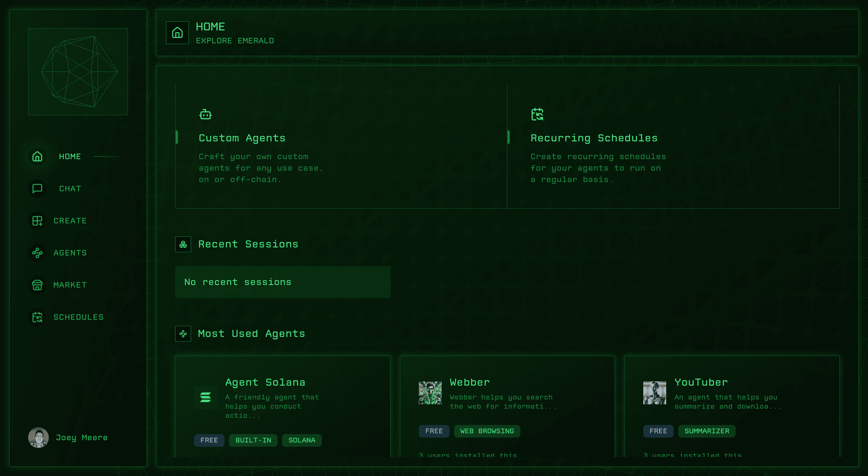868x476 pixels.
Task: Click the Webber agent avatar
Action: (430, 393)
